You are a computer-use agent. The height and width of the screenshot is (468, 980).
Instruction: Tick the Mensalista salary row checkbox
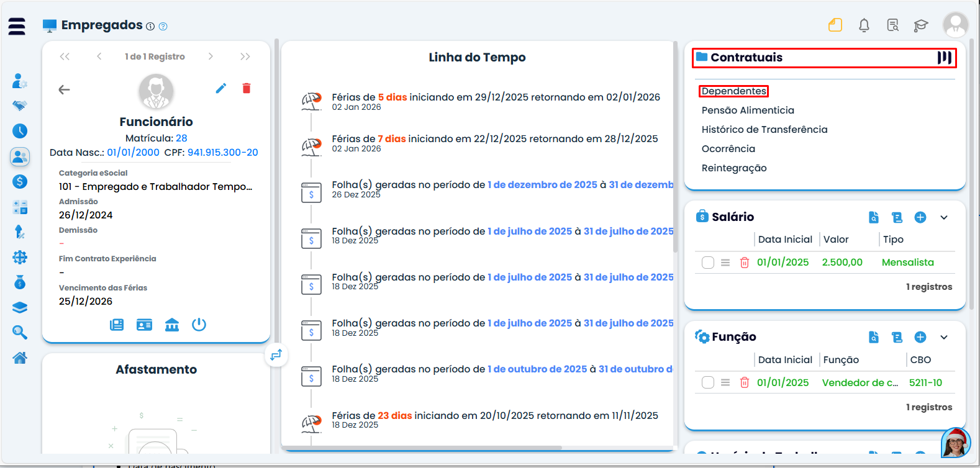[x=708, y=263]
